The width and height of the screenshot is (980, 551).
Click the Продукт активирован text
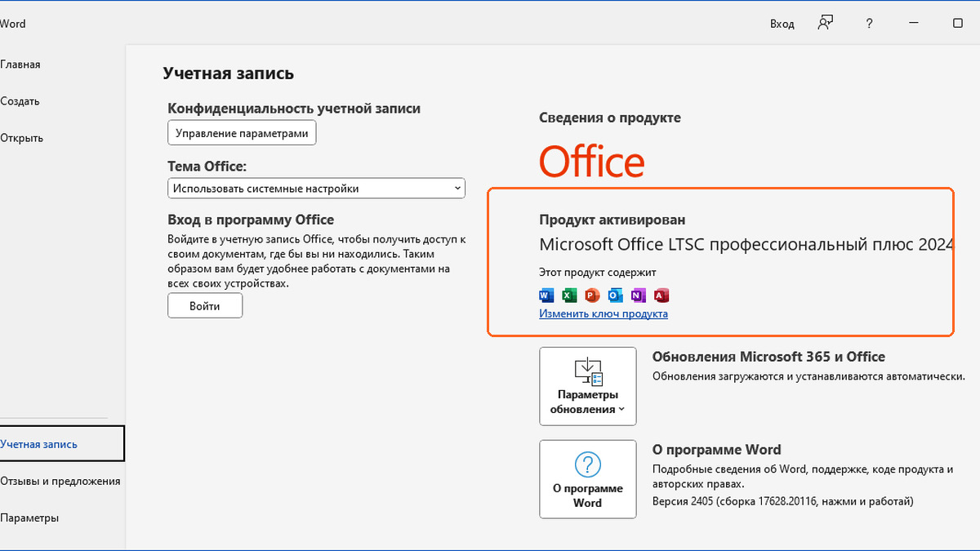pyautogui.click(x=612, y=220)
